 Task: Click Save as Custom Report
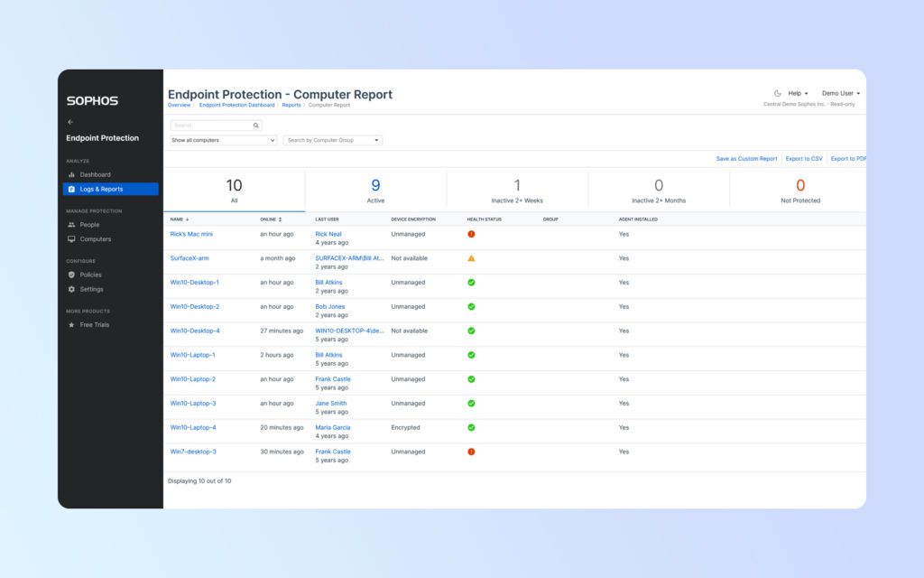[745, 158]
